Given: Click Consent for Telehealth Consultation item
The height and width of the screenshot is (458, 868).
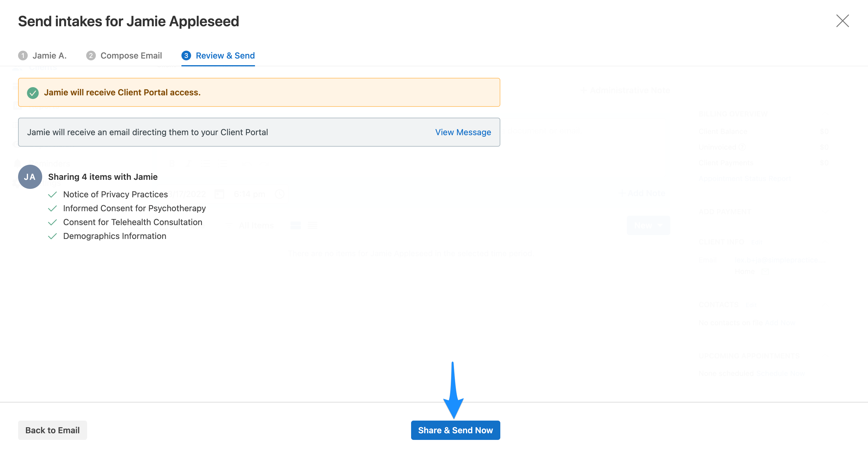Looking at the screenshot, I should [133, 222].
